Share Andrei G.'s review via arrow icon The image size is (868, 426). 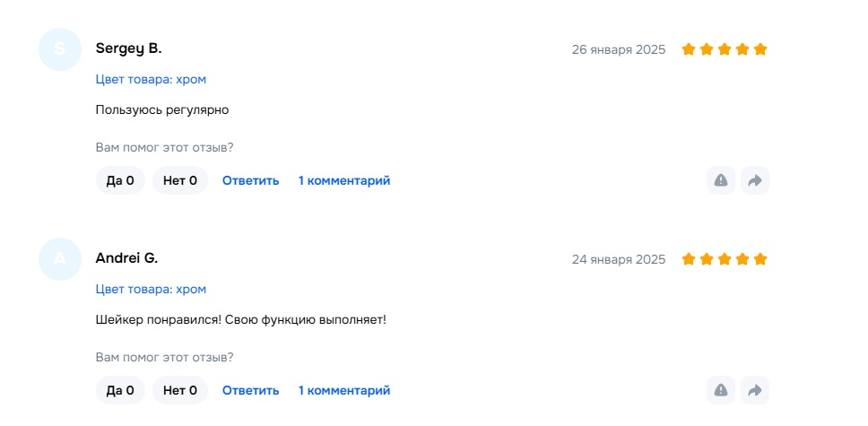pos(755,390)
